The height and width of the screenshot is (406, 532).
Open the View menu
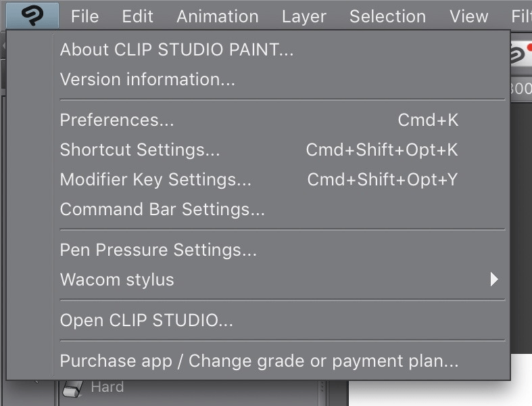[x=468, y=16]
